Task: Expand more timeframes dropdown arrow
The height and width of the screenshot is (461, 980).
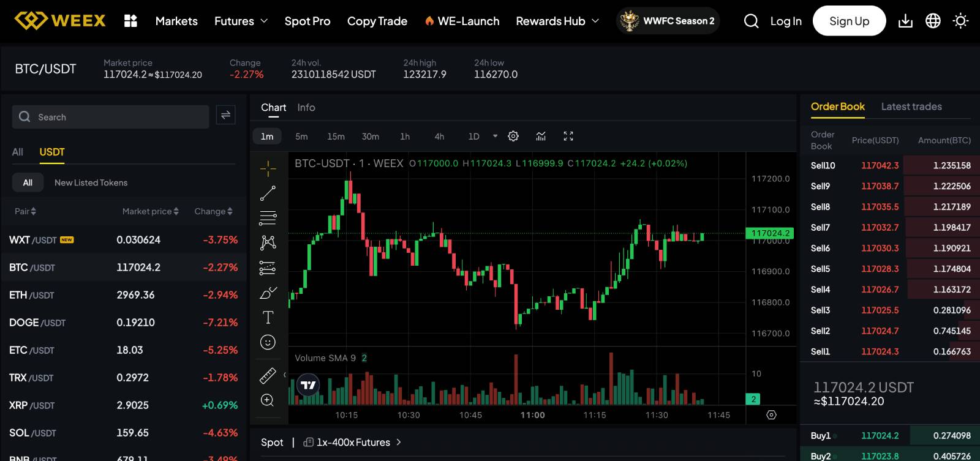Action: point(495,137)
